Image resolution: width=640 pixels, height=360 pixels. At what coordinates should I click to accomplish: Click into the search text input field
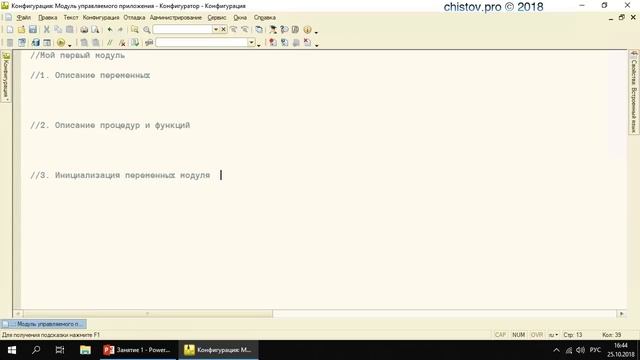(182, 29)
